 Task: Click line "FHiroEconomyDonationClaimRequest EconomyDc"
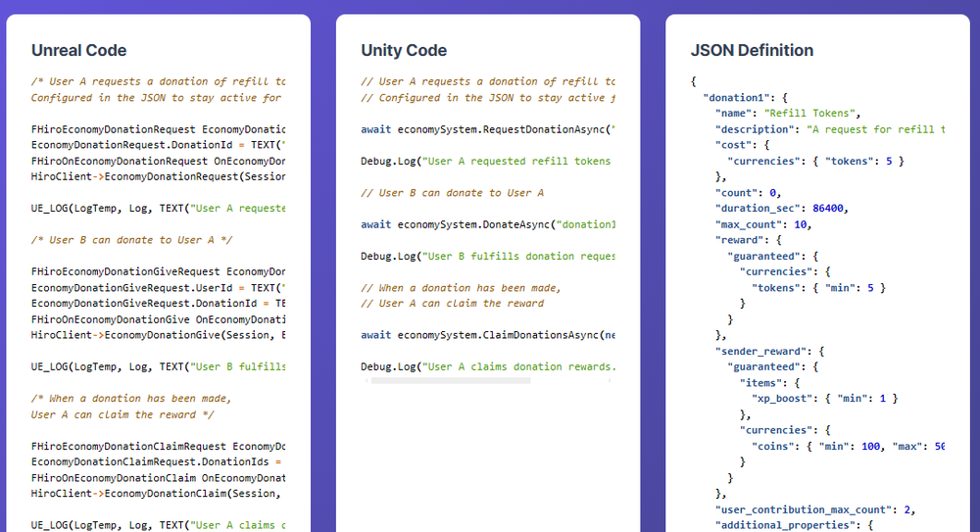(x=158, y=447)
